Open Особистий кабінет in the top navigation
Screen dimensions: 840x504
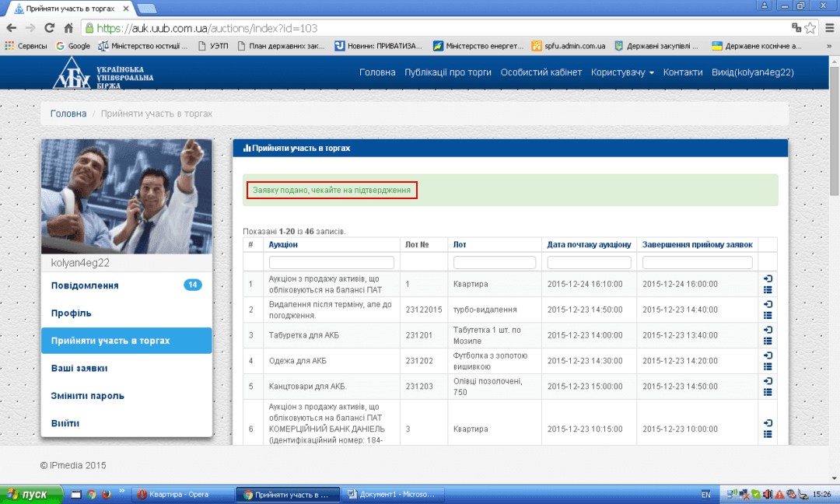(541, 72)
